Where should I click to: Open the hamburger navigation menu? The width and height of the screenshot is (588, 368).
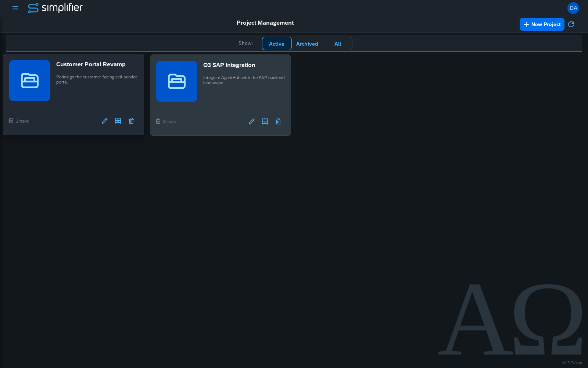pos(15,8)
